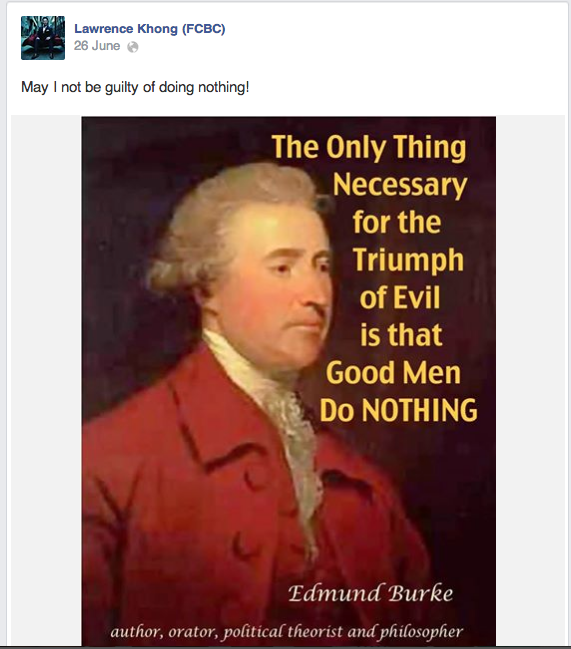Click the grey margin left of the photo

(46, 381)
